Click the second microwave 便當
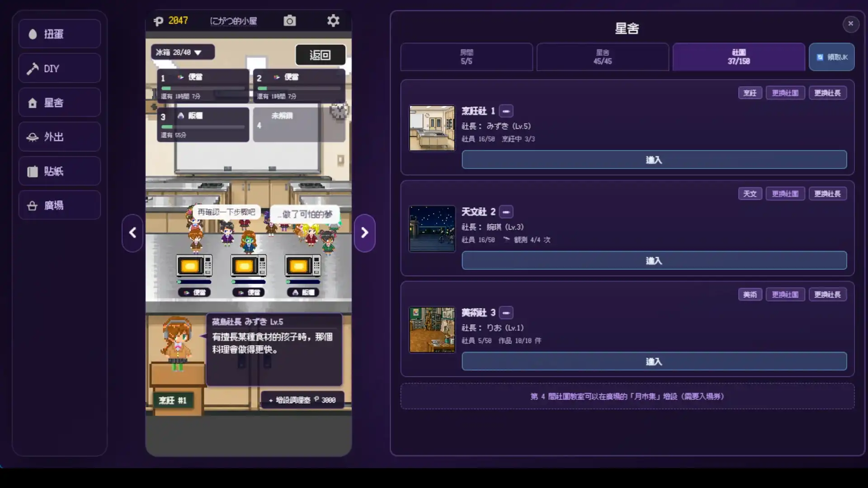Viewport: 868px width, 488px height. [x=249, y=266]
